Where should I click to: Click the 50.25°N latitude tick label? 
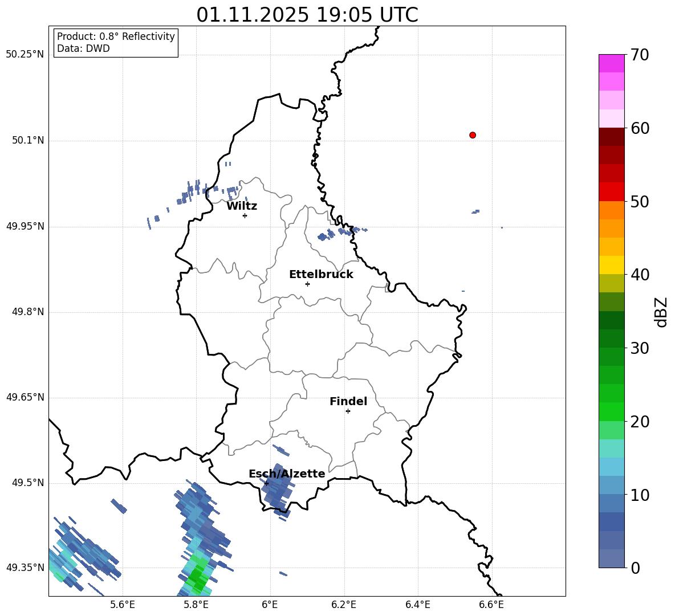tap(25, 55)
